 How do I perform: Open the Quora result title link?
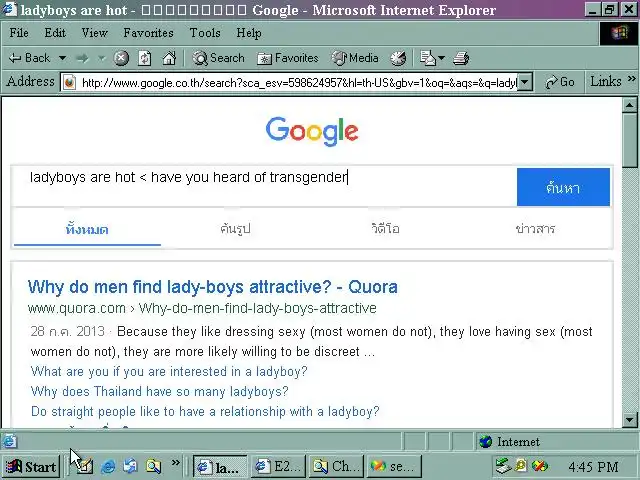click(213, 287)
